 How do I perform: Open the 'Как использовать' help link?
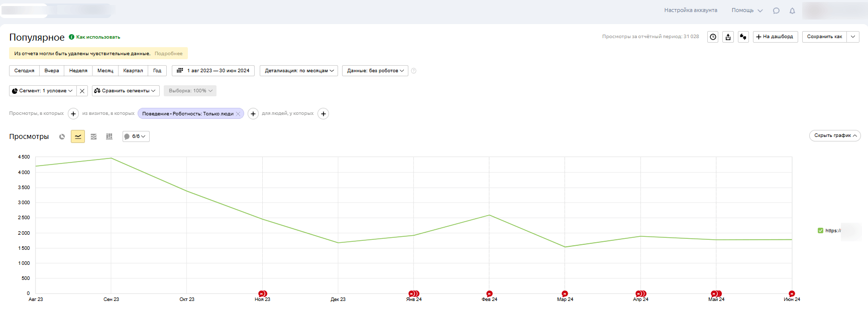[x=98, y=37]
